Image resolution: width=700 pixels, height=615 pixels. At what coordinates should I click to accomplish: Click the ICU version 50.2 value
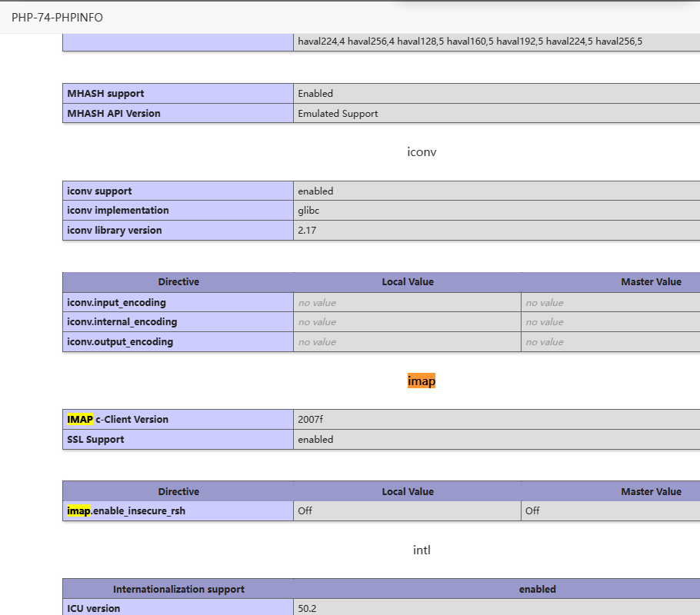point(307,609)
